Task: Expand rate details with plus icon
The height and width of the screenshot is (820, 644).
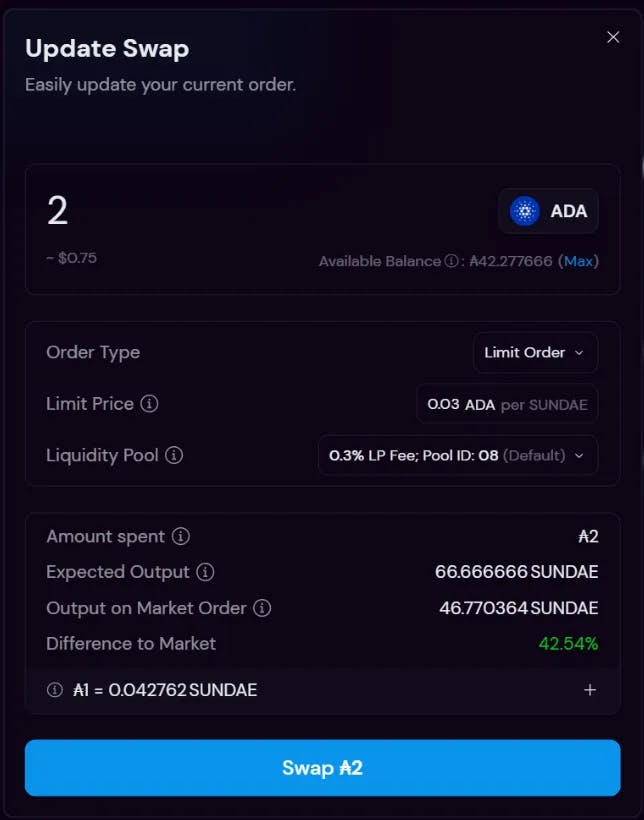Action: (x=590, y=690)
